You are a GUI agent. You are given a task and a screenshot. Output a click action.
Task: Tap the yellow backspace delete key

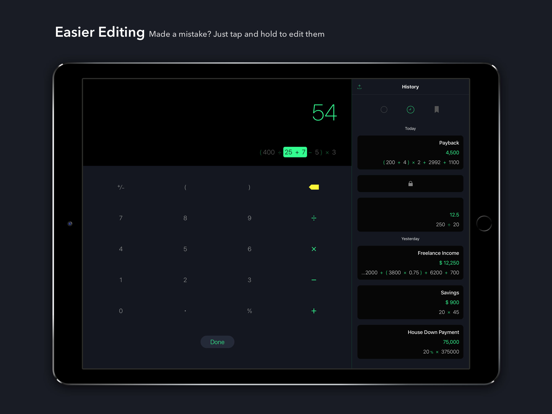(314, 187)
